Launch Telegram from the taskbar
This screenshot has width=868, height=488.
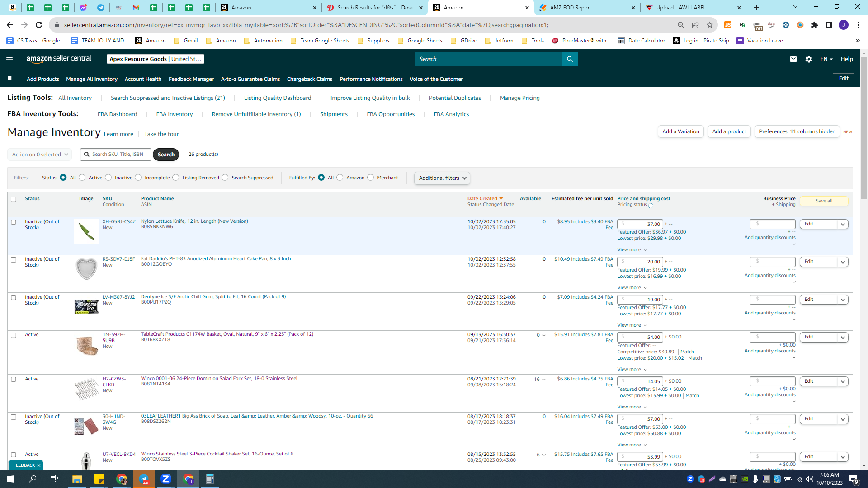click(144, 479)
